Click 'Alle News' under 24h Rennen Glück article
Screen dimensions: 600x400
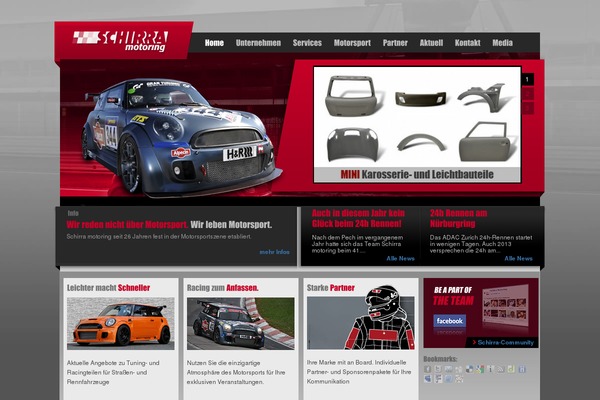[400, 258]
